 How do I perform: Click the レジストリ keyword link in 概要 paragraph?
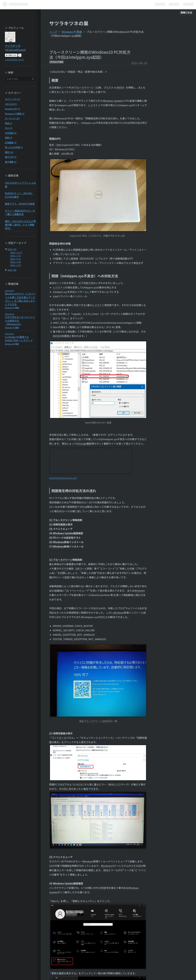pyautogui.click(x=94, y=105)
